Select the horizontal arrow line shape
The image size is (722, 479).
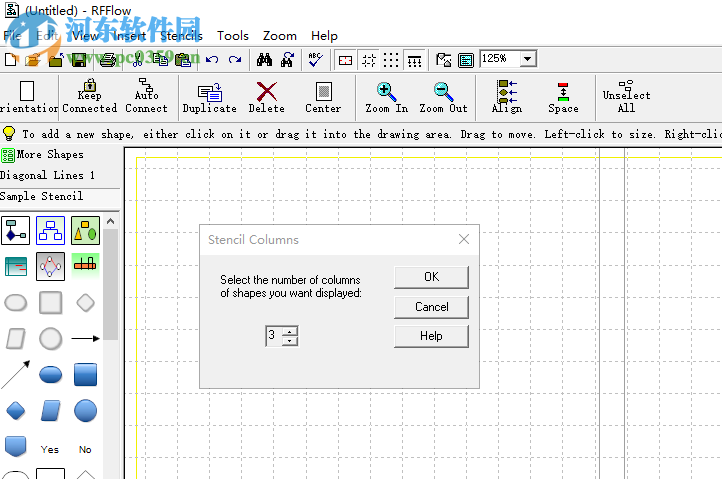(x=86, y=339)
